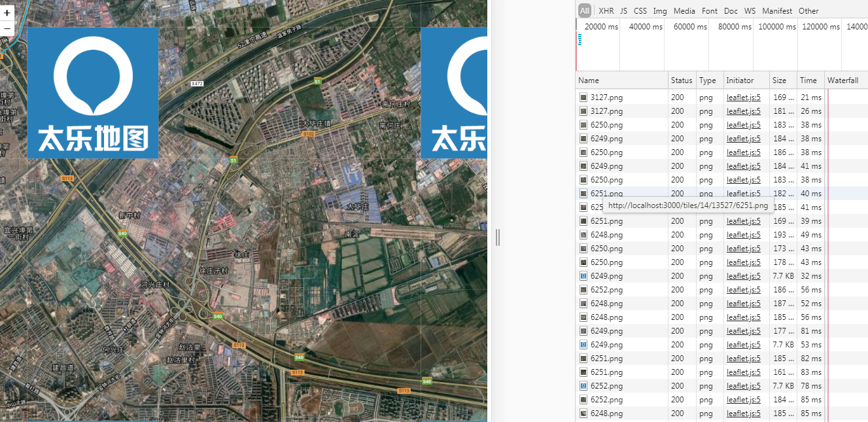Filter requests by Img
Screen dimensions: 868x422
(x=660, y=11)
